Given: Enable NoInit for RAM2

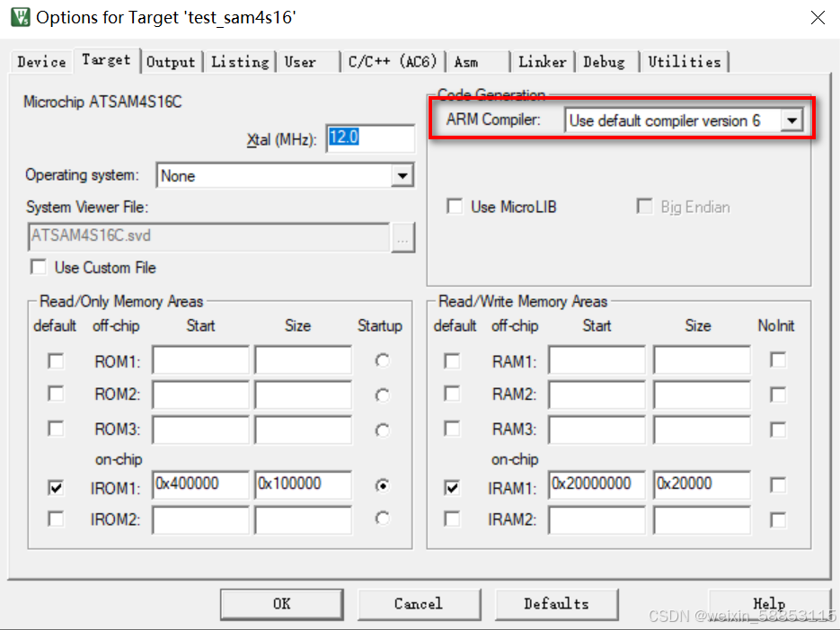Looking at the screenshot, I should [x=778, y=395].
